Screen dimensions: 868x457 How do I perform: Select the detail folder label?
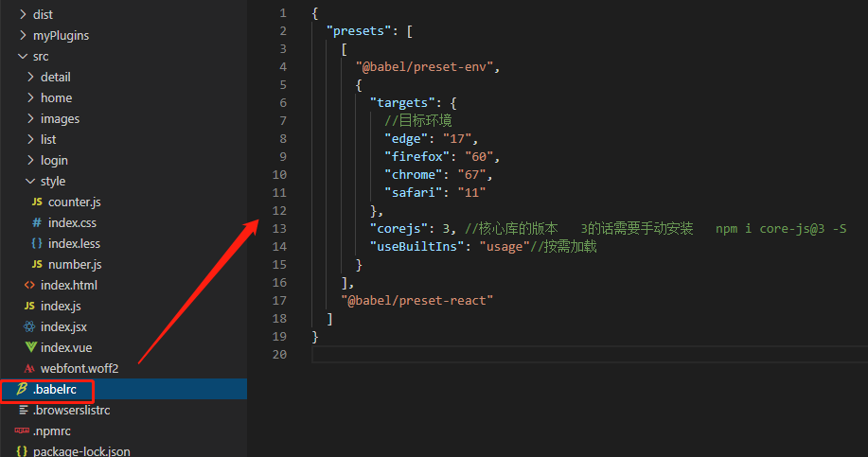[55, 78]
